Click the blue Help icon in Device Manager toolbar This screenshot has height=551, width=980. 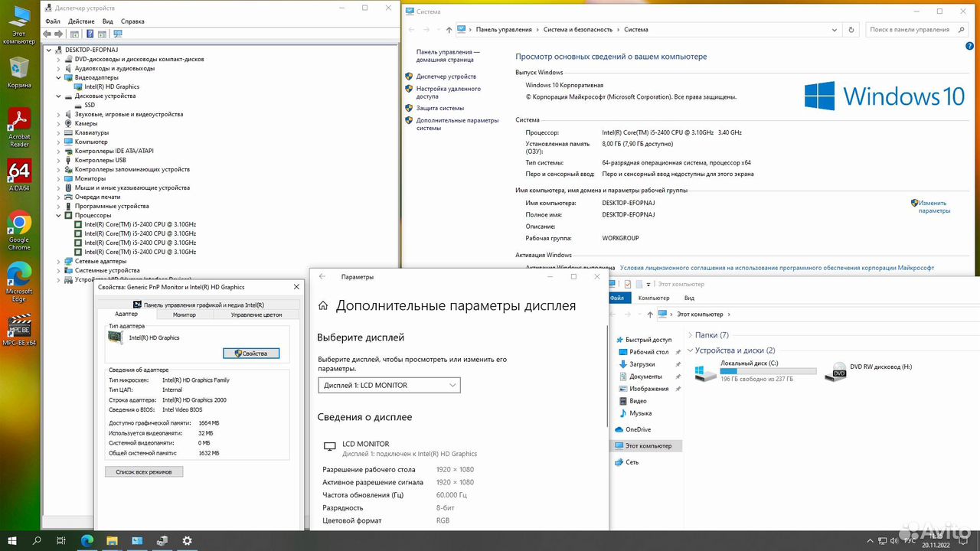point(90,34)
